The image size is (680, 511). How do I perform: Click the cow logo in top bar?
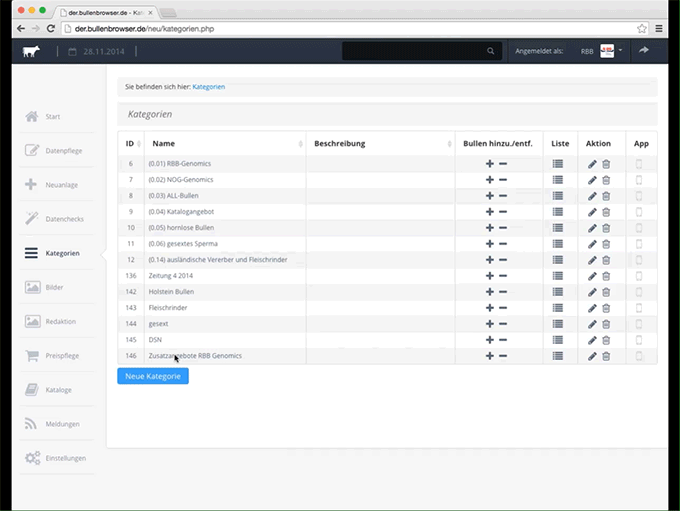pyautogui.click(x=31, y=51)
